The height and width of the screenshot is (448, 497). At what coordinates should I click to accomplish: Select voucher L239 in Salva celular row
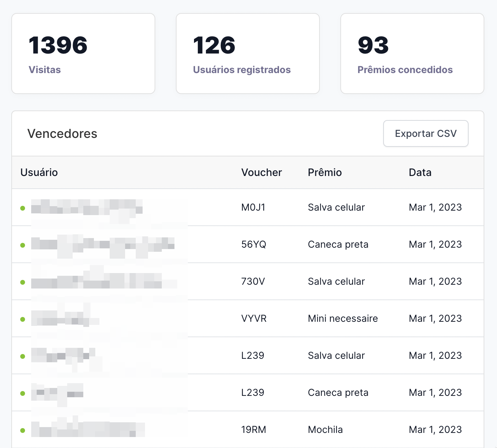pyautogui.click(x=253, y=355)
